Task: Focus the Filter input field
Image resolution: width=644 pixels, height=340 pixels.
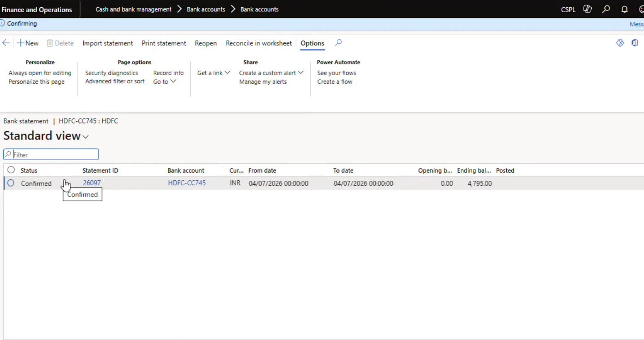Action: coord(51,154)
